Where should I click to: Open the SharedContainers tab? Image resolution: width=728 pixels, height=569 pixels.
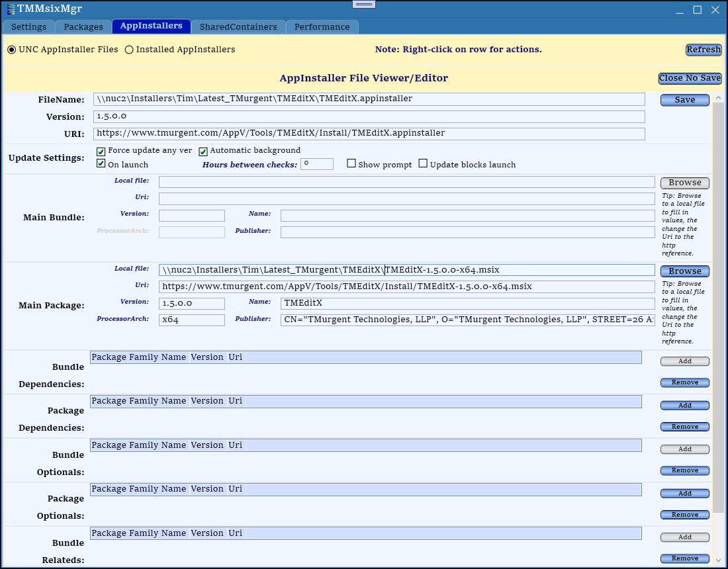238,27
